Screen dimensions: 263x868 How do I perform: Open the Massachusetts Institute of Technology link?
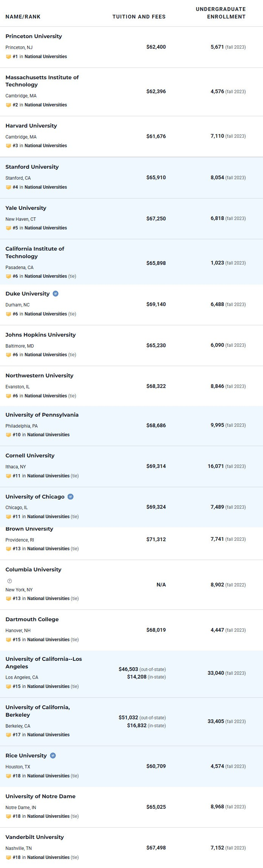(42, 81)
